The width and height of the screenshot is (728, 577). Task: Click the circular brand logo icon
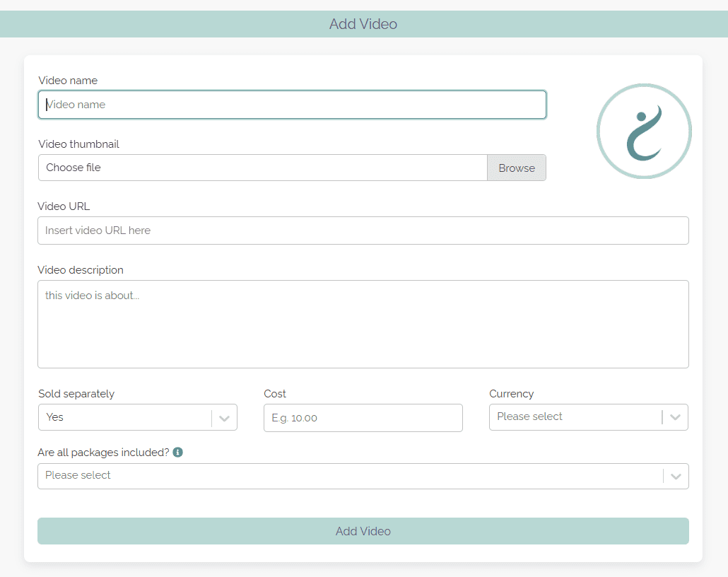pos(644,132)
